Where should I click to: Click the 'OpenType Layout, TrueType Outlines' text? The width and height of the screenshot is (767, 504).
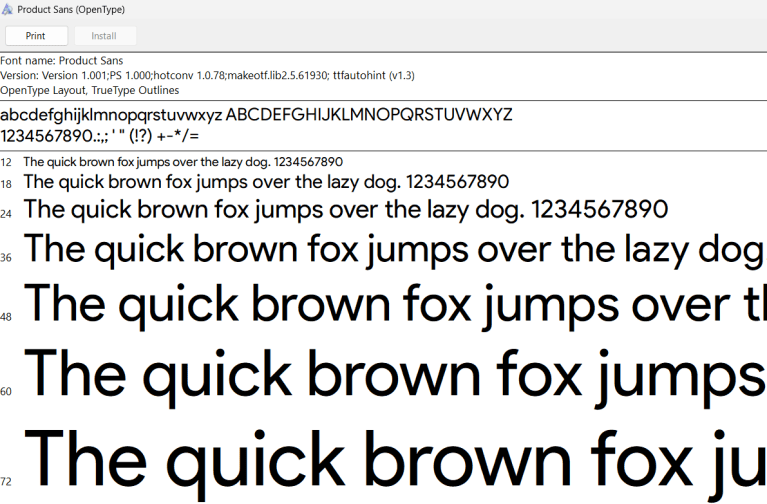click(x=90, y=90)
